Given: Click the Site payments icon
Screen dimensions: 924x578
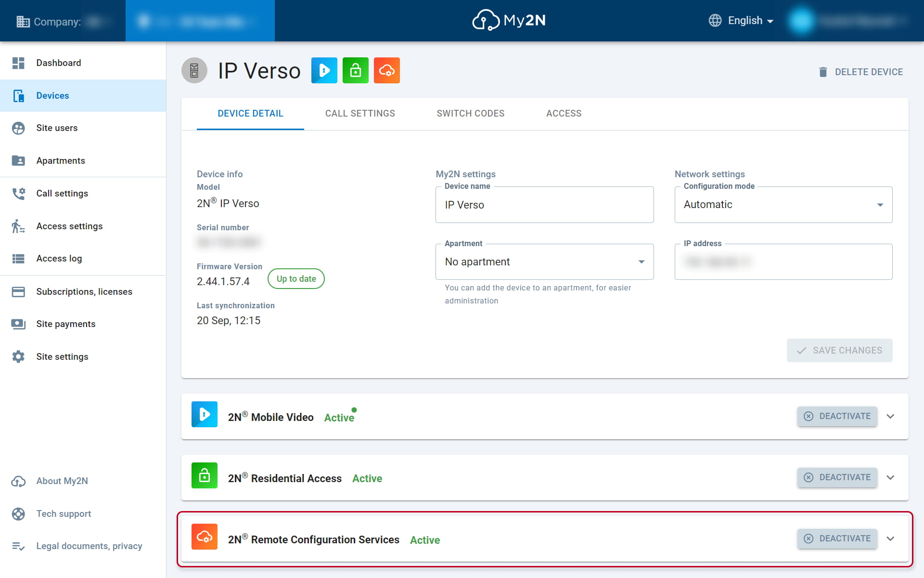Looking at the screenshot, I should [18, 324].
